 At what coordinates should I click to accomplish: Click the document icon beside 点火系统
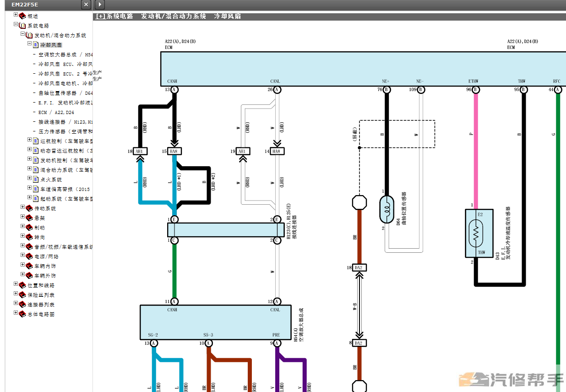pyautogui.click(x=36, y=180)
